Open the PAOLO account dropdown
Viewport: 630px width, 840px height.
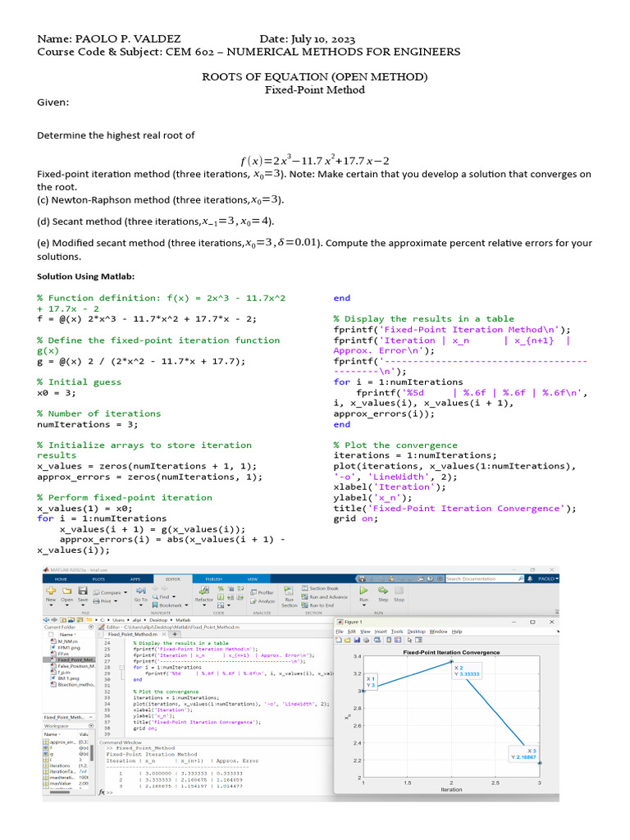pos(548,578)
